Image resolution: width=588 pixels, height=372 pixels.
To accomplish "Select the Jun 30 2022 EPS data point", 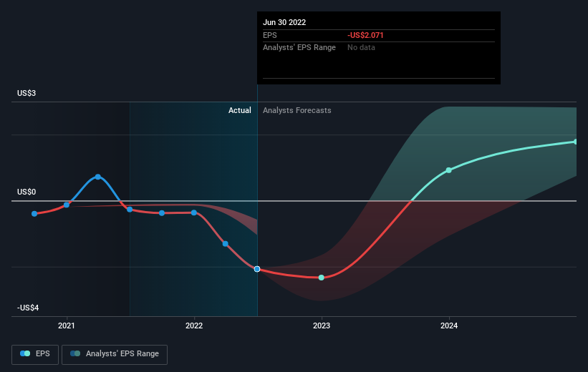I will point(257,269).
